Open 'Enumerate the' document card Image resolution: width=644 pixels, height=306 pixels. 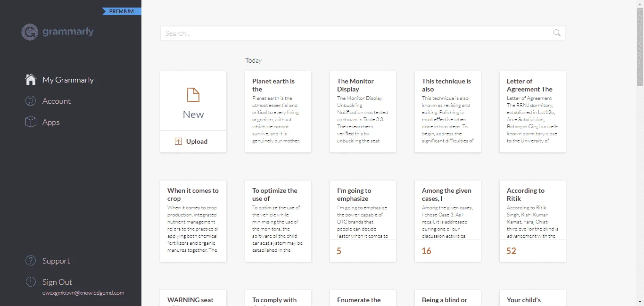[363, 298]
